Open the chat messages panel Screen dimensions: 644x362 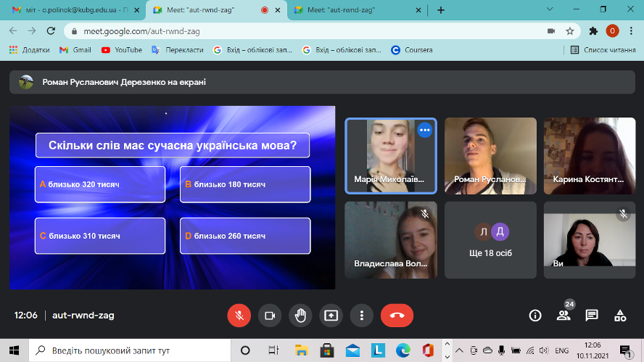(592, 316)
